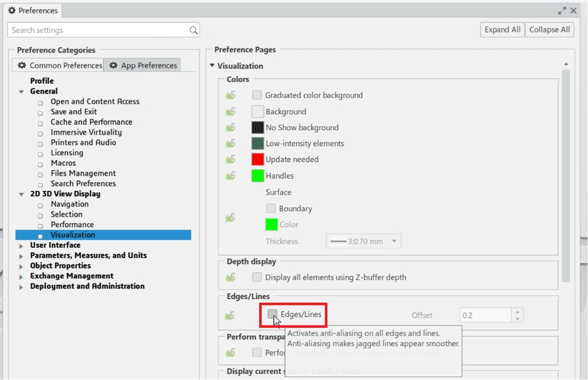This screenshot has height=380, width=588.
Task: Click the undock Preferences panel icon
Action: 562,10
